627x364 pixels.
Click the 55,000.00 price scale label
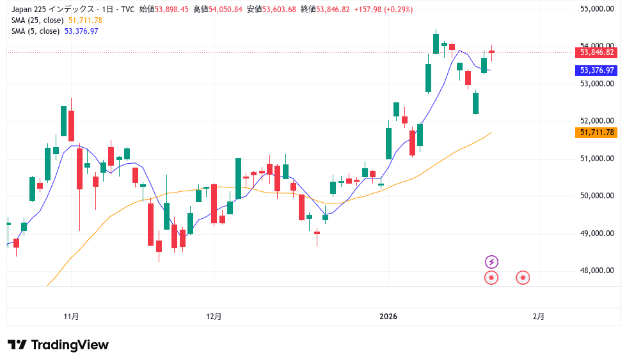coord(597,9)
